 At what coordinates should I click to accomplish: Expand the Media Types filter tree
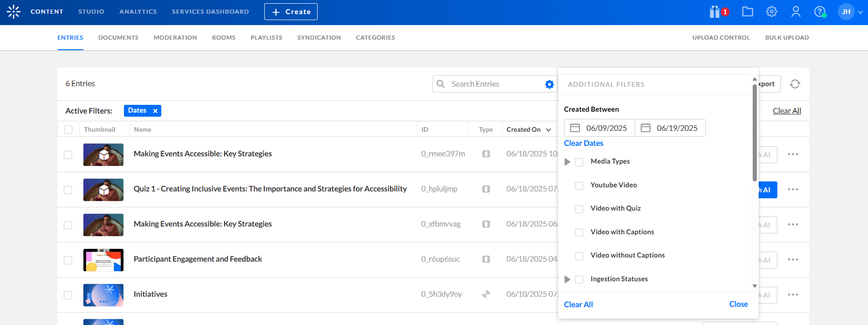(567, 162)
